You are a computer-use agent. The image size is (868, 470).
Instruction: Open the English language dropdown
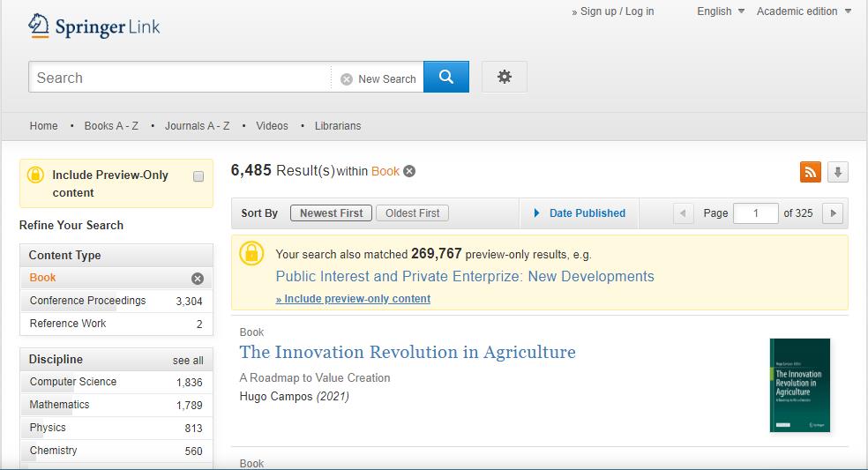721,11
